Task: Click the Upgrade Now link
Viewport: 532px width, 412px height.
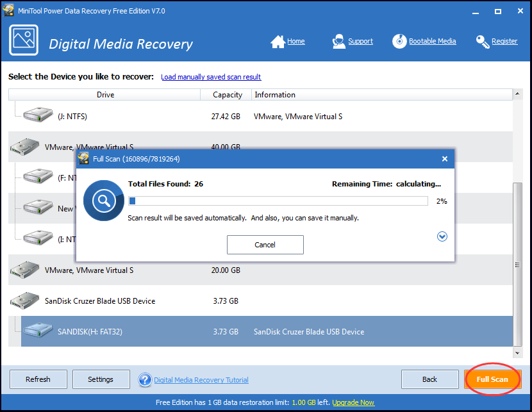Action: [353, 402]
